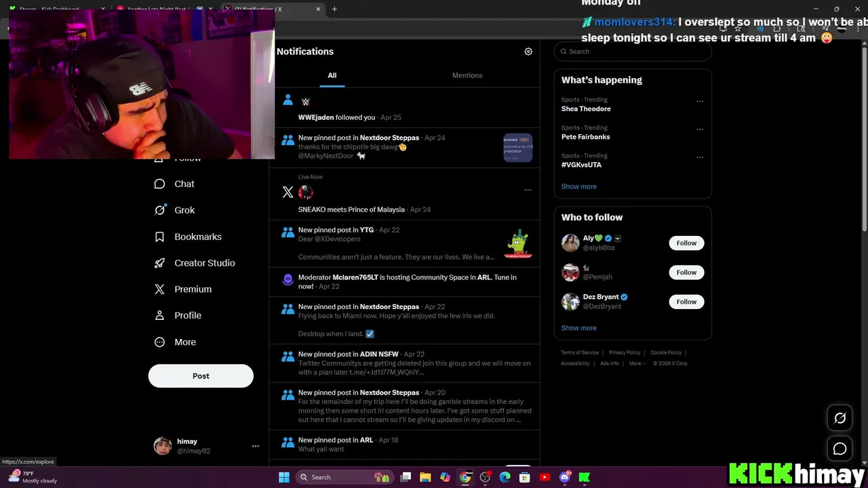Follow Dez Bryant
The height and width of the screenshot is (488, 868).
coord(686,302)
